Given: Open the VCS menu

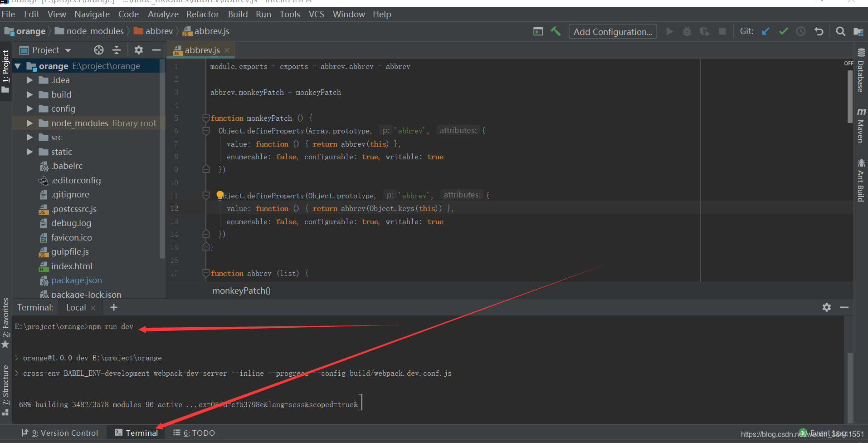Looking at the screenshot, I should (x=317, y=15).
